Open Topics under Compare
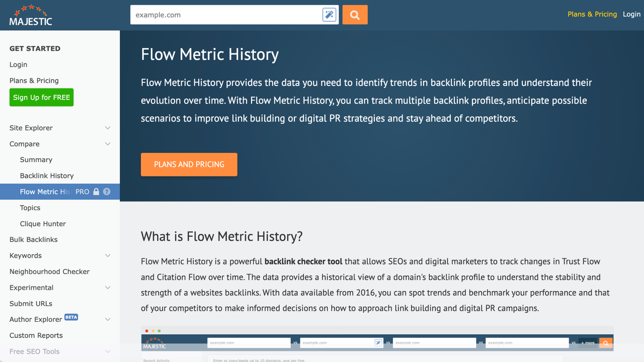Screen dimensions: 644x362 [x=30, y=208]
